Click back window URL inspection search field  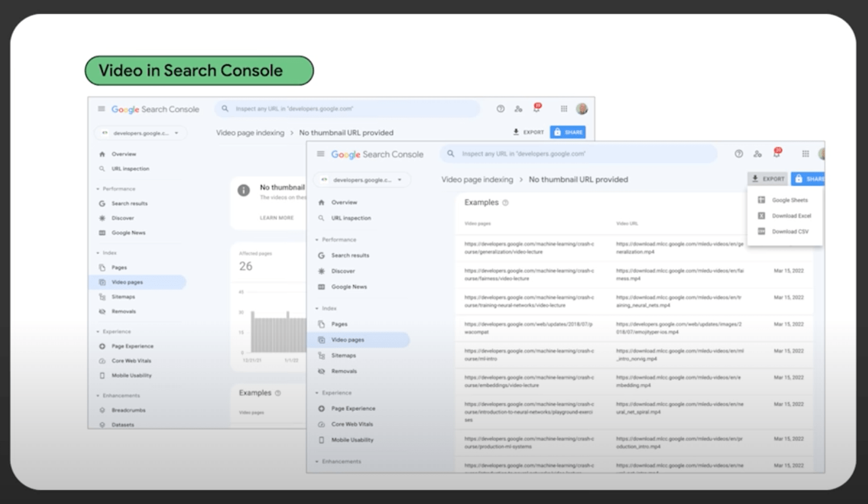pyautogui.click(x=347, y=109)
